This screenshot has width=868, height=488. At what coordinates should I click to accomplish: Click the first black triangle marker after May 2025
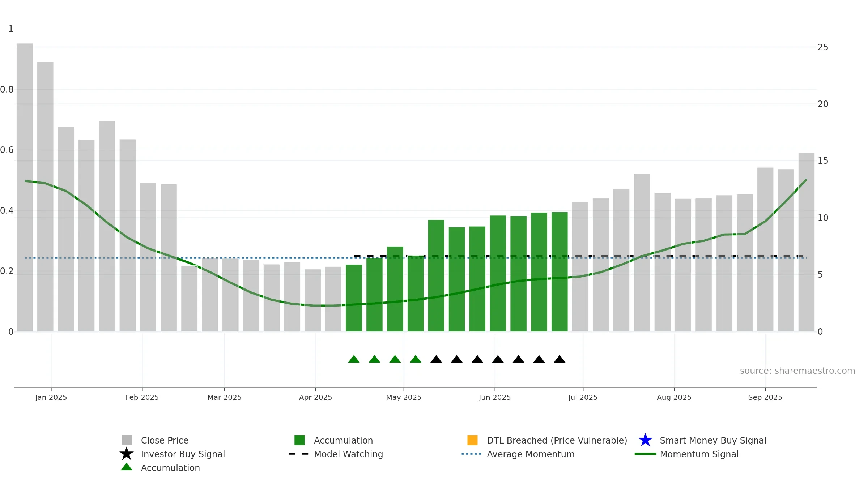pos(436,359)
